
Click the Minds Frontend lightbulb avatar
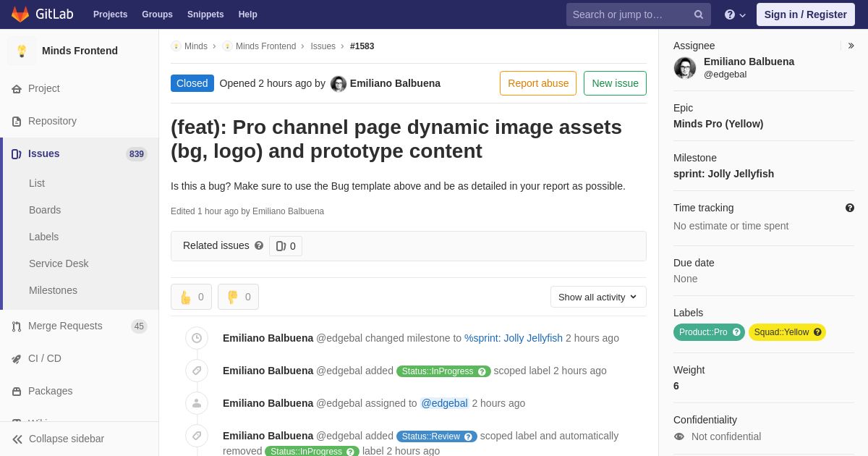22,51
